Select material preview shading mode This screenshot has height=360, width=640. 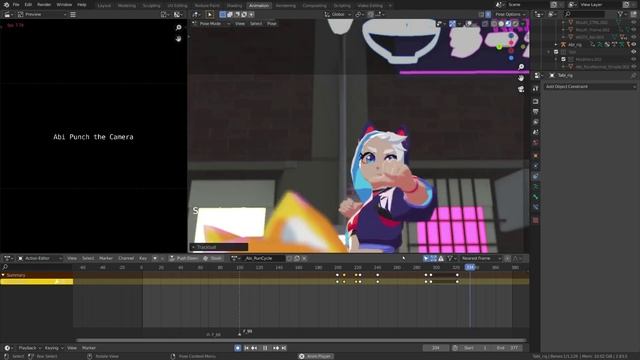508,24
